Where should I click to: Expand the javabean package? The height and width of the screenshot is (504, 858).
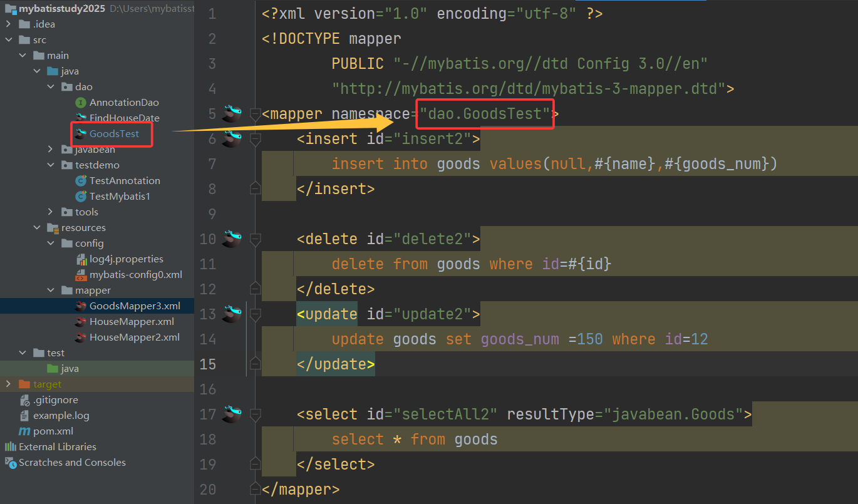51,149
